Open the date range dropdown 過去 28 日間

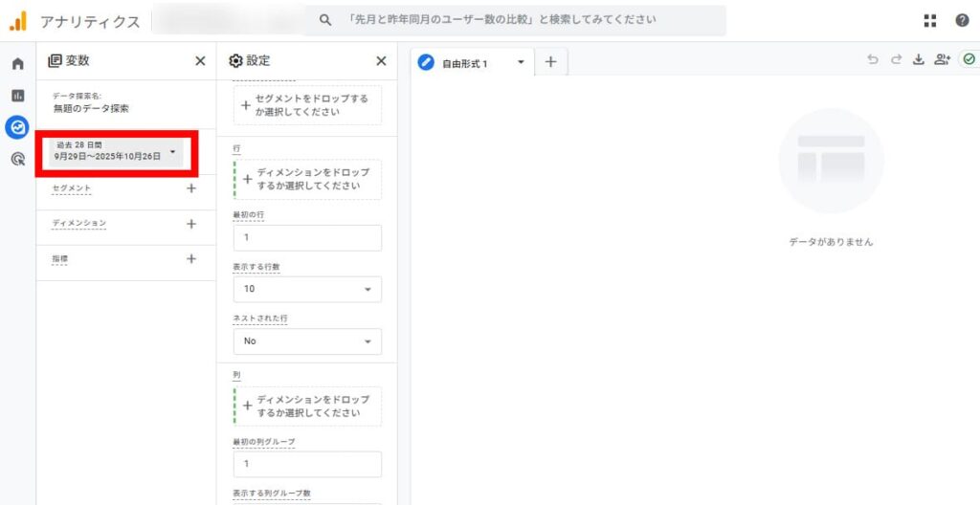tap(115, 151)
